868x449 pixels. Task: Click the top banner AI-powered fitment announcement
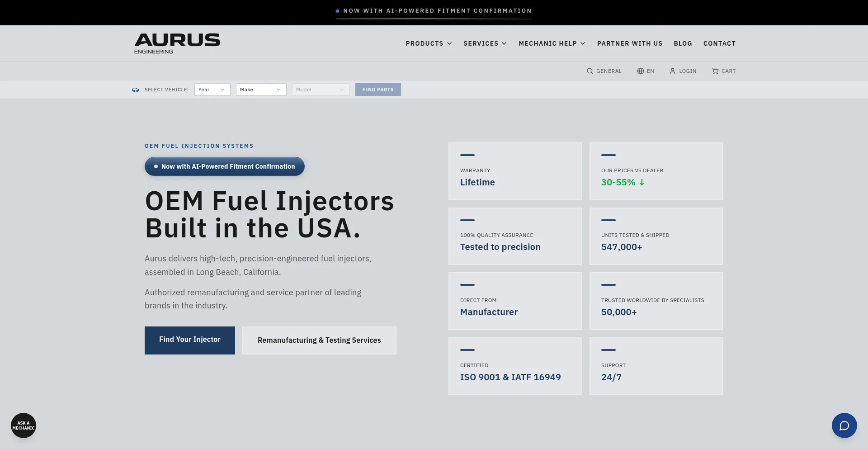[434, 11]
